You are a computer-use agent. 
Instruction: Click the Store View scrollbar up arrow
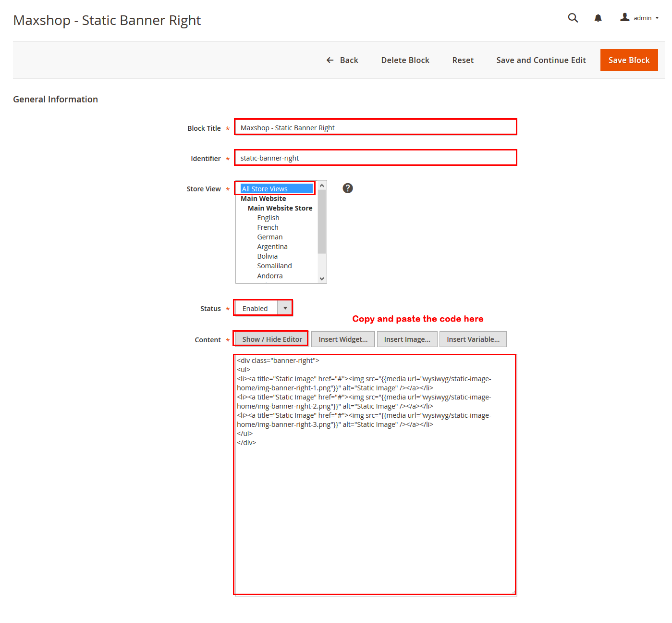322,186
